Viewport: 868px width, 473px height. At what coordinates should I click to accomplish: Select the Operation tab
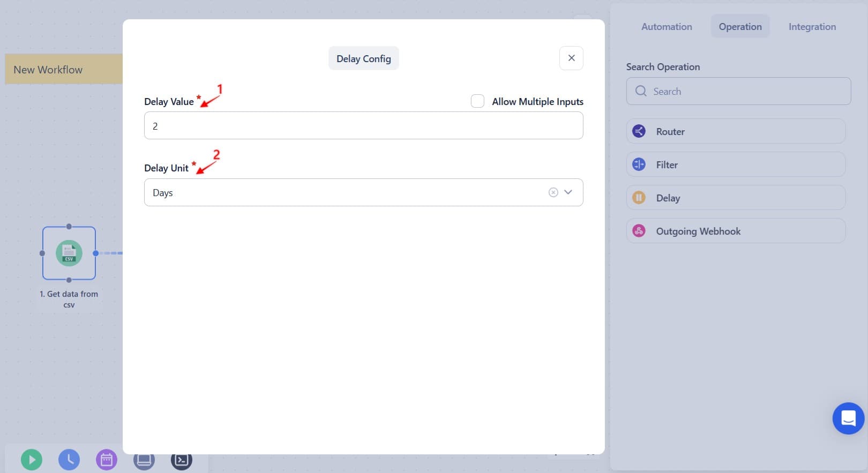[x=740, y=27]
